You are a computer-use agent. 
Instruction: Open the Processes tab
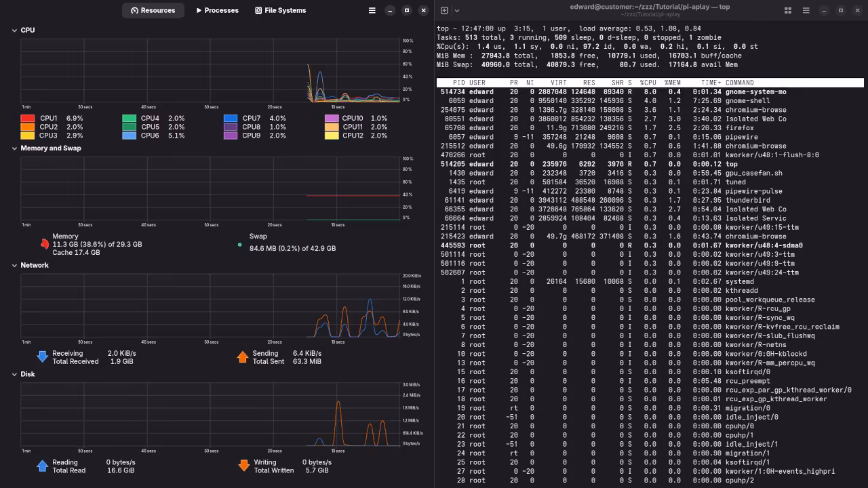[x=217, y=10]
